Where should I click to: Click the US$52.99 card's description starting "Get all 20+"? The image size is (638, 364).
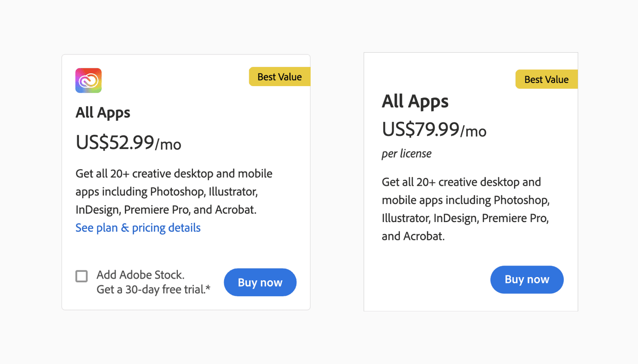click(x=174, y=174)
